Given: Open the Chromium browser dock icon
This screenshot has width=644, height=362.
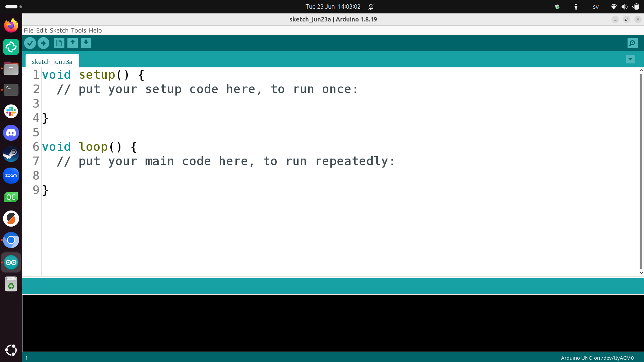Looking at the screenshot, I should tap(11, 240).
